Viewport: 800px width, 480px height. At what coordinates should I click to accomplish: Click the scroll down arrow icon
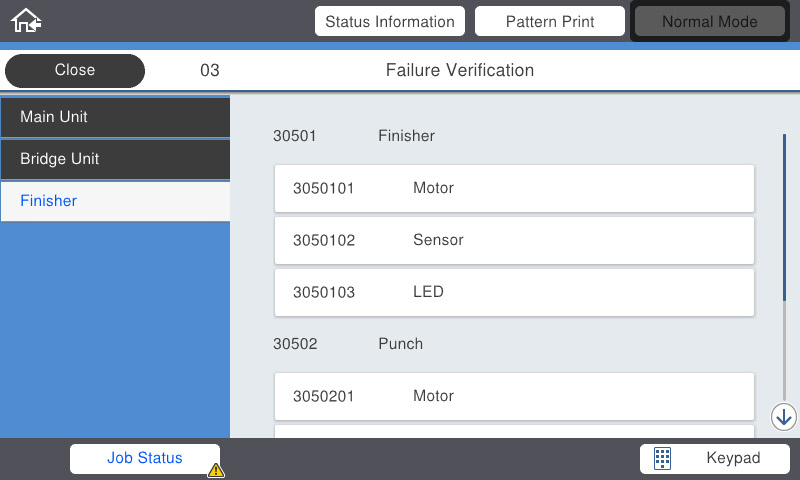tap(783, 417)
